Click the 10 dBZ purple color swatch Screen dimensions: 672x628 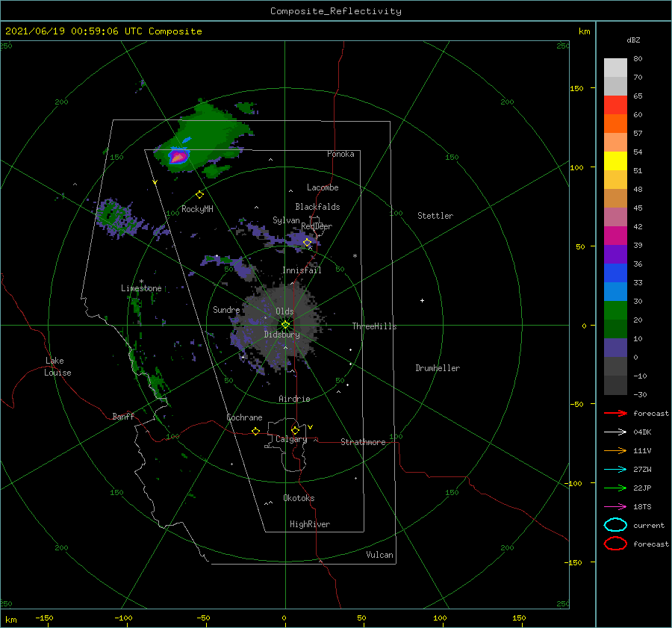[615, 348]
